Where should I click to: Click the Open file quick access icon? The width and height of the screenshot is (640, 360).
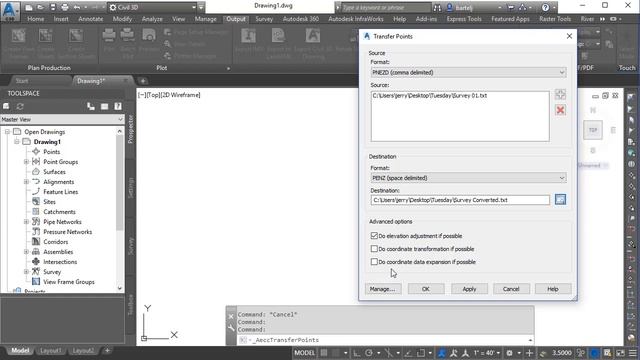coord(41,7)
